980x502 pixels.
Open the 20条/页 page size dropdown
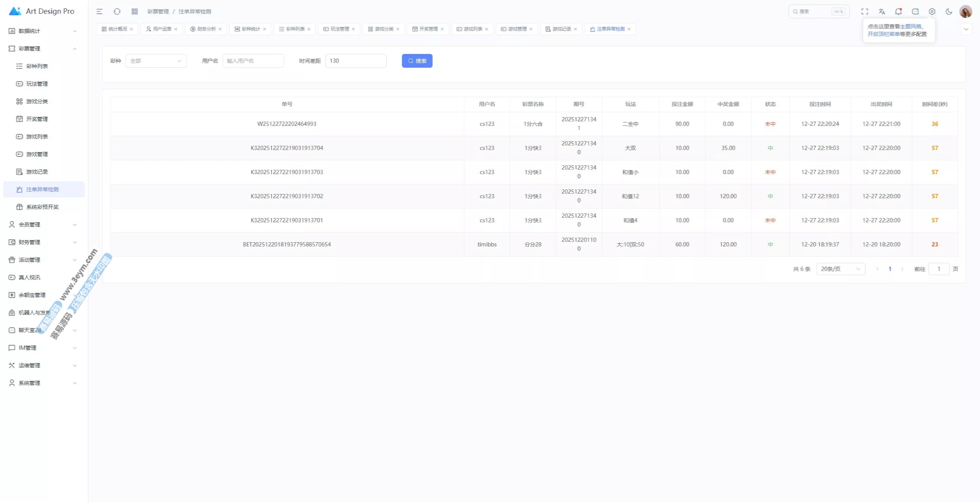click(x=840, y=269)
